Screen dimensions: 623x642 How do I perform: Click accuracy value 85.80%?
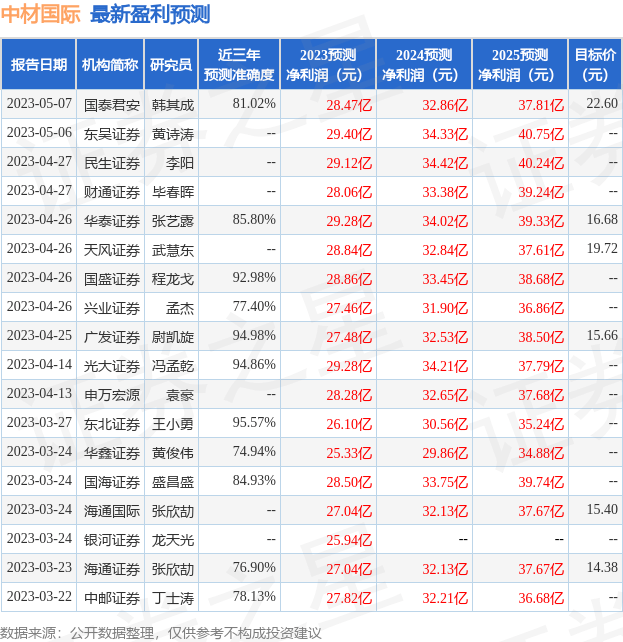click(x=254, y=219)
